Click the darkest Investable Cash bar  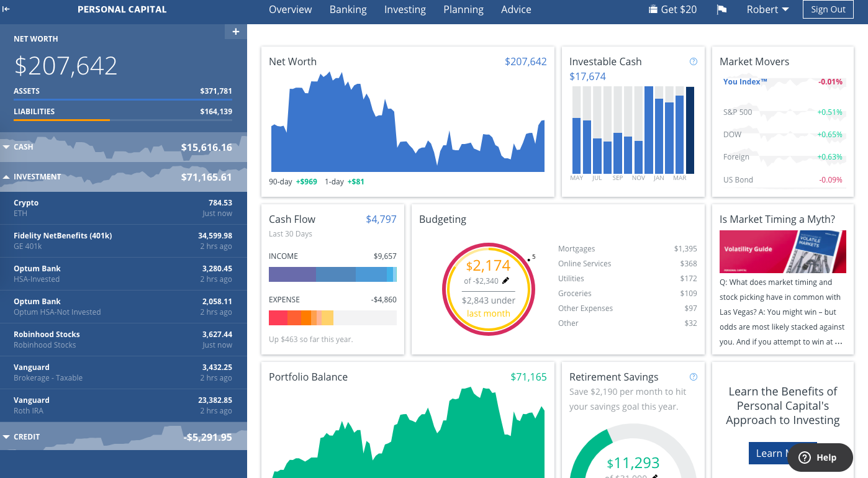pos(690,130)
